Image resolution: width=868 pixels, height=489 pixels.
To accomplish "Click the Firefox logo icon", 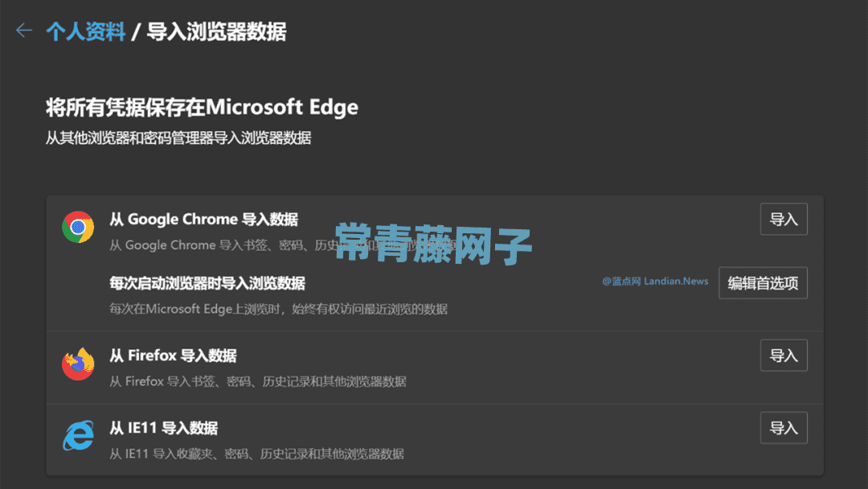I will 78,364.
